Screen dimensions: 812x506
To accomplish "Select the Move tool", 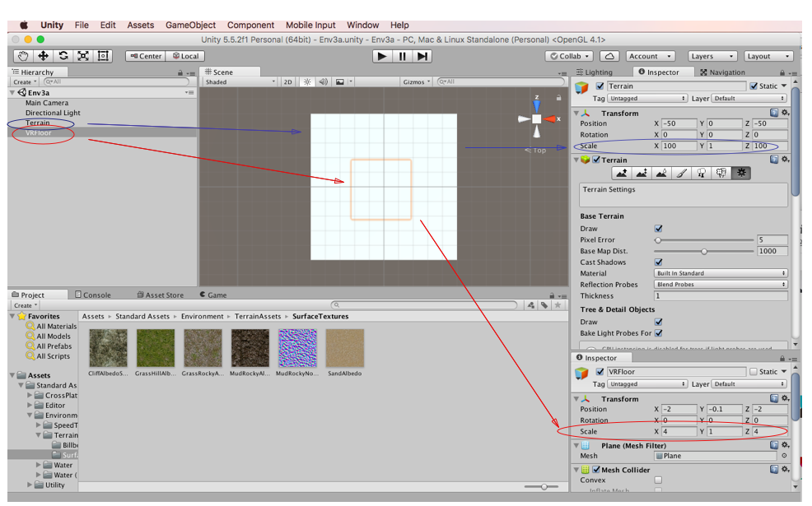I will click(x=43, y=56).
